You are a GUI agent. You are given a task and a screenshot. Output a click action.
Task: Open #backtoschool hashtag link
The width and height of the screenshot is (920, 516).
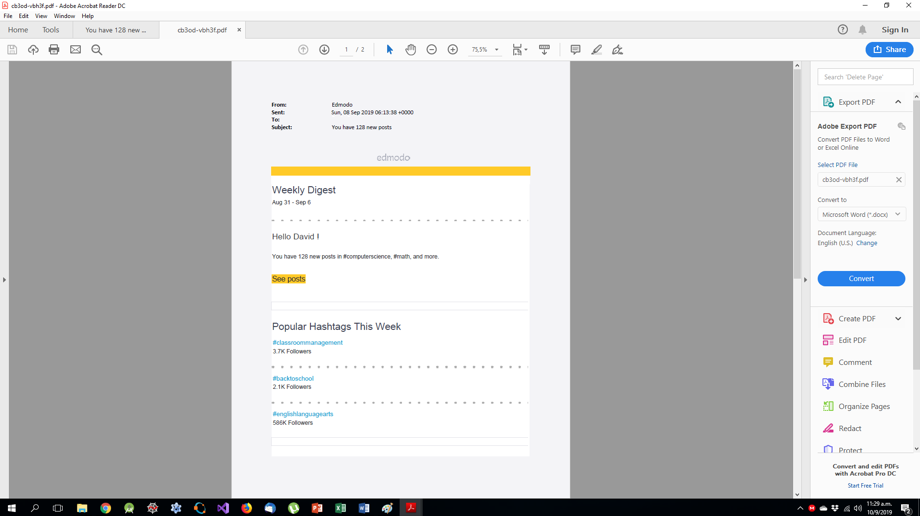(x=293, y=378)
